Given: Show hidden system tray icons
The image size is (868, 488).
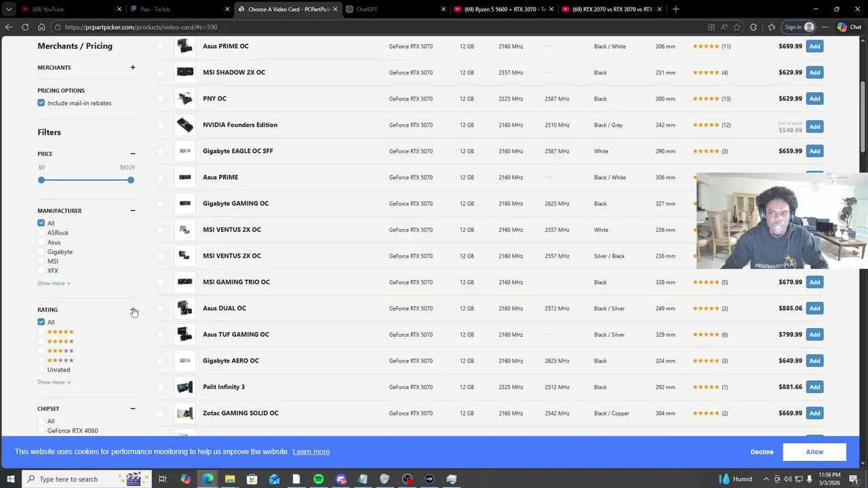Looking at the screenshot, I should pos(767,479).
